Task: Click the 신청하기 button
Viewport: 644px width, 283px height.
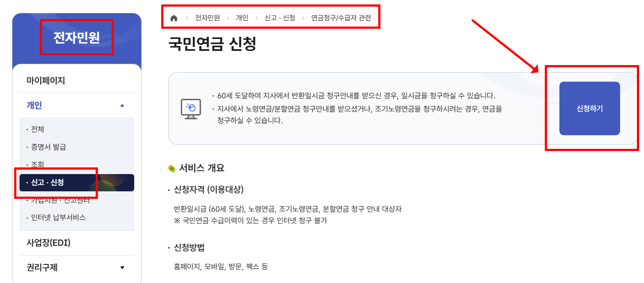Action: tap(589, 108)
